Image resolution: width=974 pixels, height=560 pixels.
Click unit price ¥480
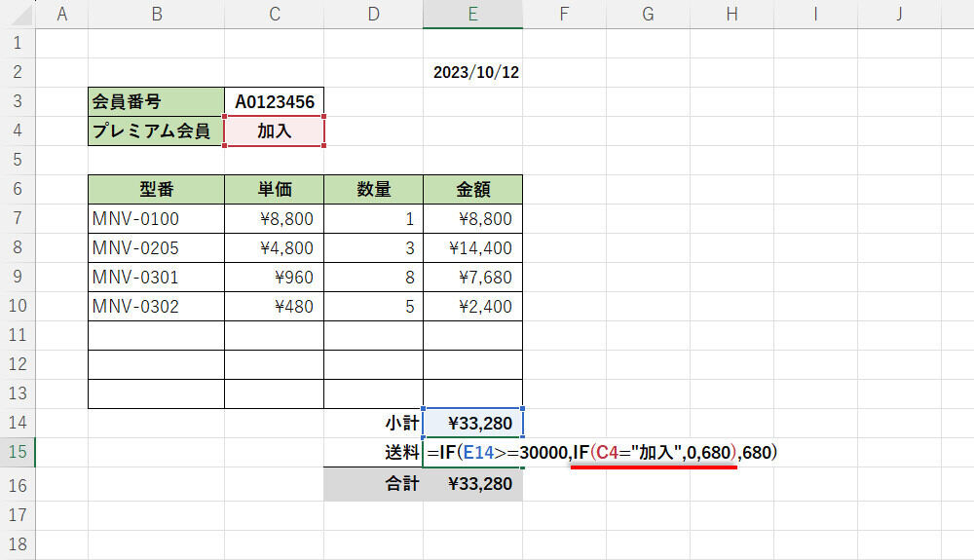coord(274,306)
